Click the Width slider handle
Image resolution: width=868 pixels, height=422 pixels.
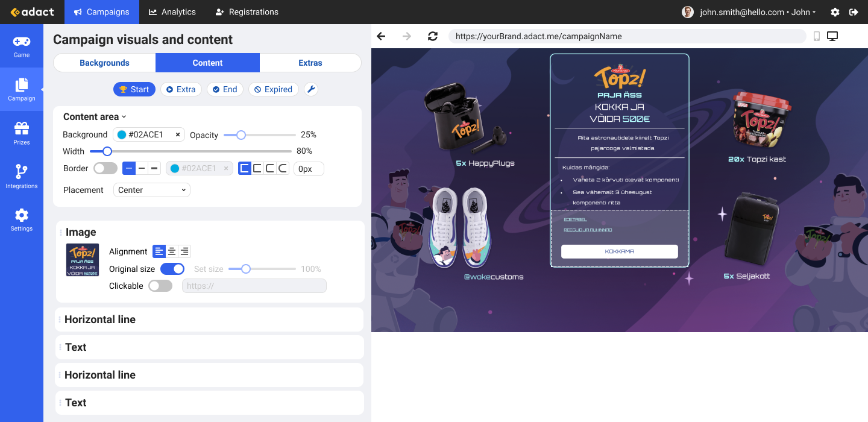(107, 151)
